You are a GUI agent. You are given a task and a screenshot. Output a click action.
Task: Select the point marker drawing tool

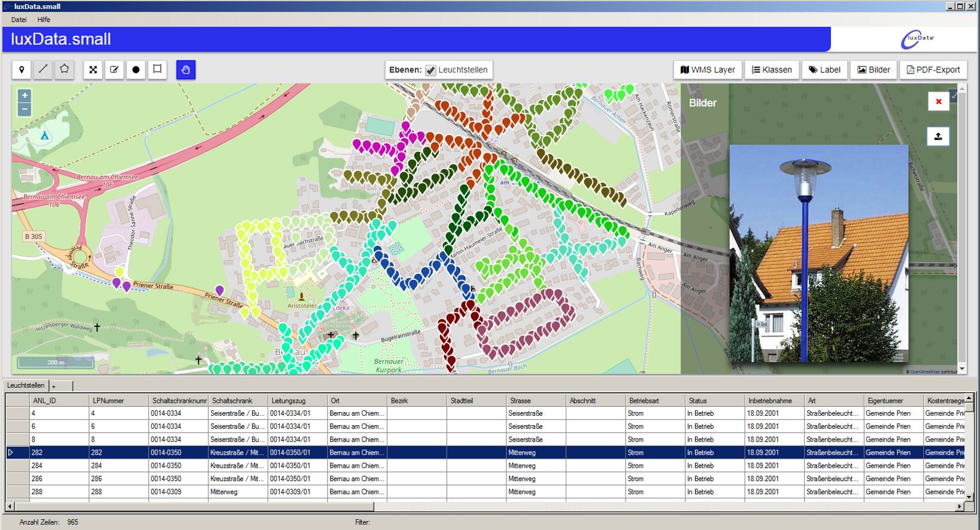coord(22,70)
